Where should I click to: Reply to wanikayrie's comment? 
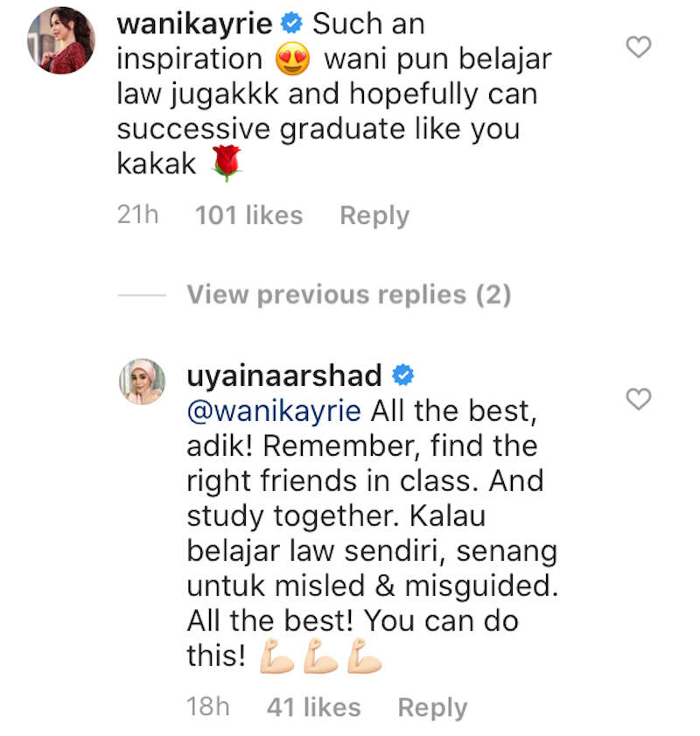click(x=374, y=216)
